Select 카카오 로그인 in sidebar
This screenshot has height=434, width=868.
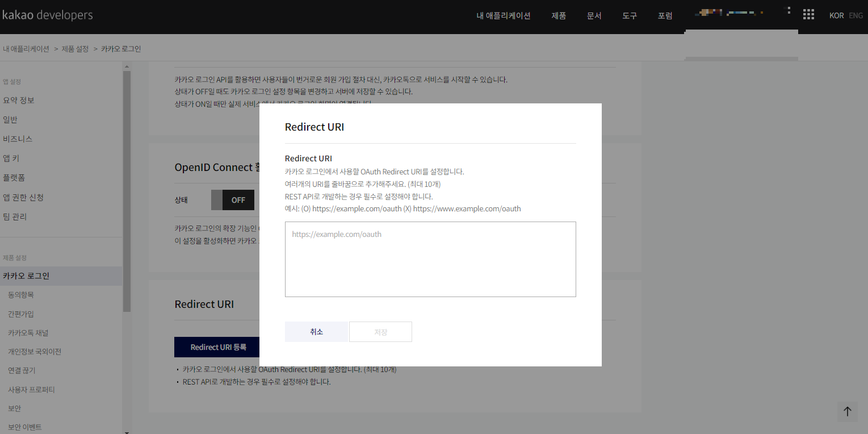click(61, 276)
